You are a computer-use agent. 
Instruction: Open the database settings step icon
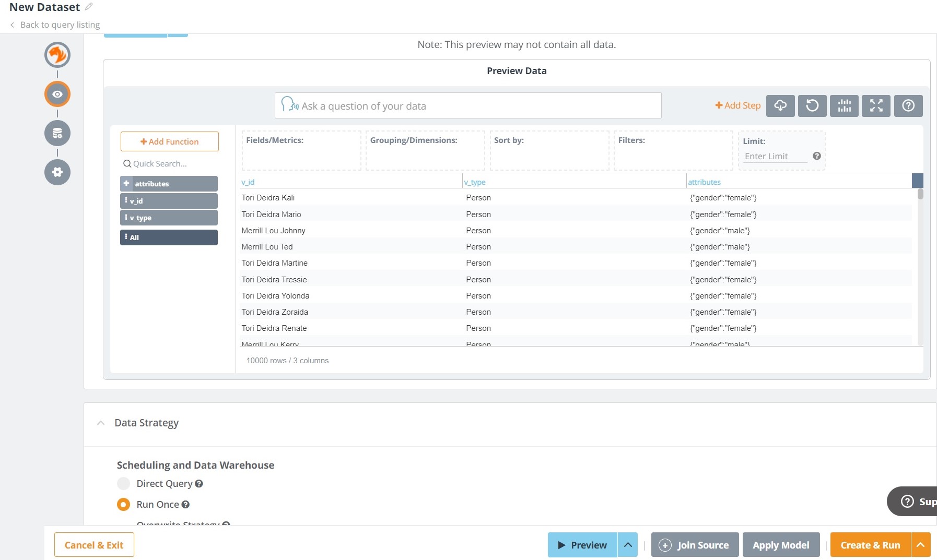[x=57, y=133]
